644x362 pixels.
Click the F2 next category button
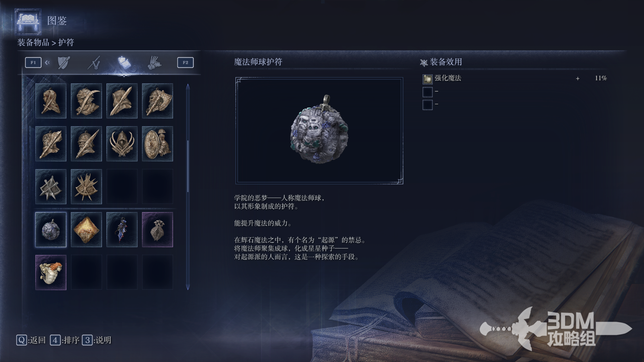coord(185,62)
